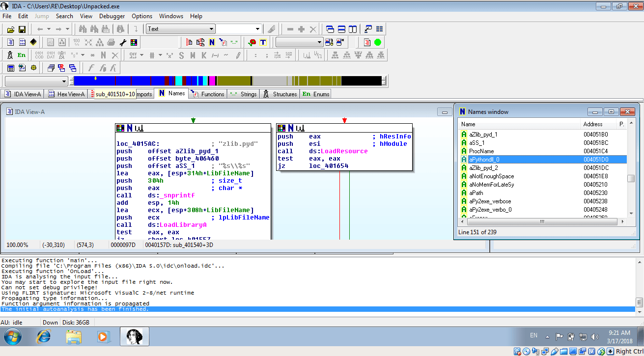Click the Jump forward arrow icon

click(58, 29)
